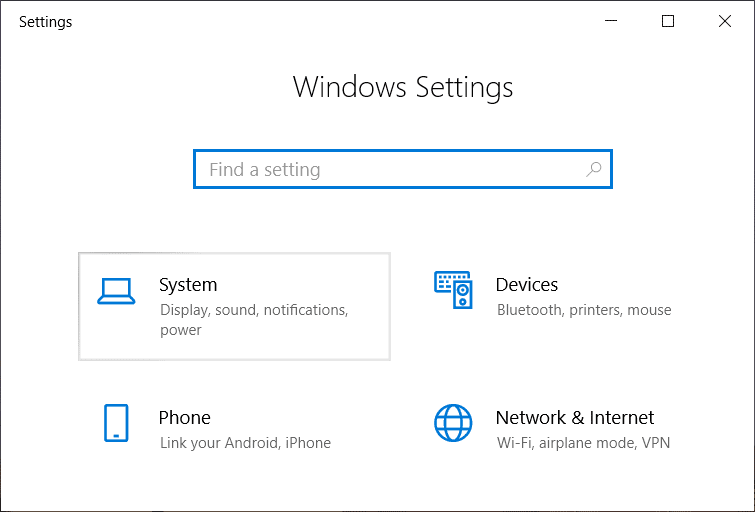Minimize the Settings window
The height and width of the screenshot is (512, 755).
(613, 21)
